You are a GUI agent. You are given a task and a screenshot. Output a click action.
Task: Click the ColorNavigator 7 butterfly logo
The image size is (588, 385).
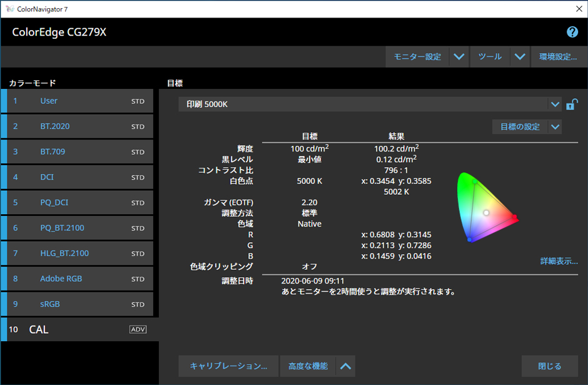click(10, 9)
